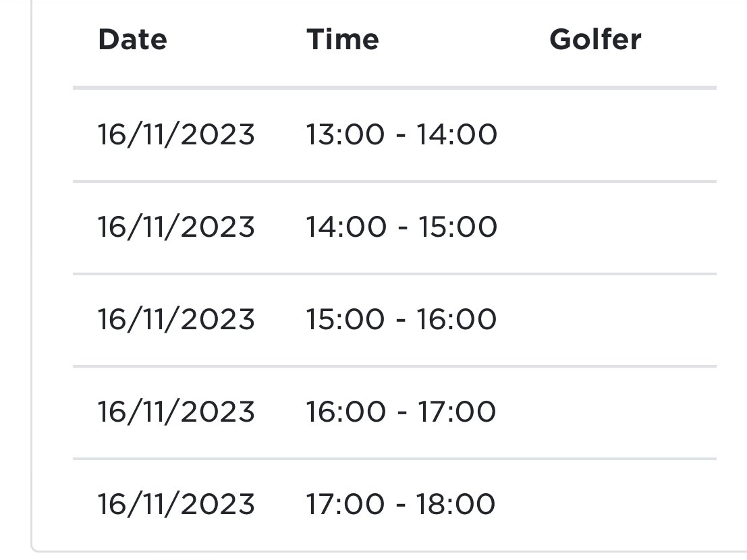Click the Time column header
747x560 pixels.
[343, 40]
